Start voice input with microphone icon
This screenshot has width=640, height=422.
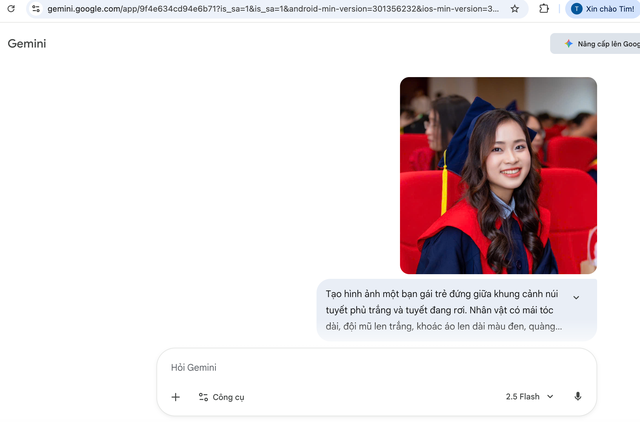[x=578, y=397]
